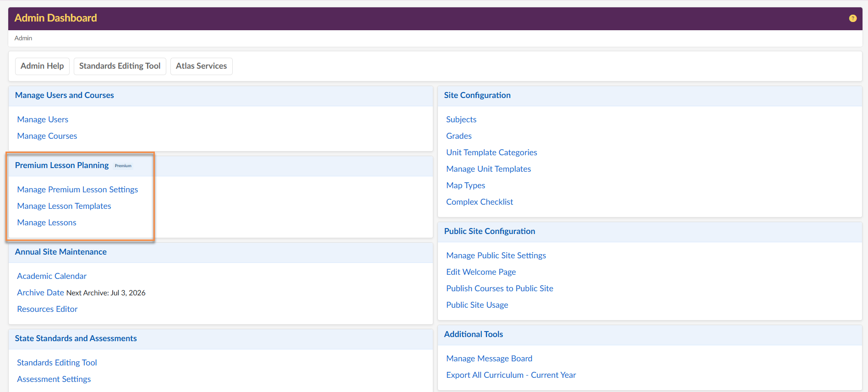Open Assessment Settings link
868x392 pixels.
pyautogui.click(x=54, y=379)
